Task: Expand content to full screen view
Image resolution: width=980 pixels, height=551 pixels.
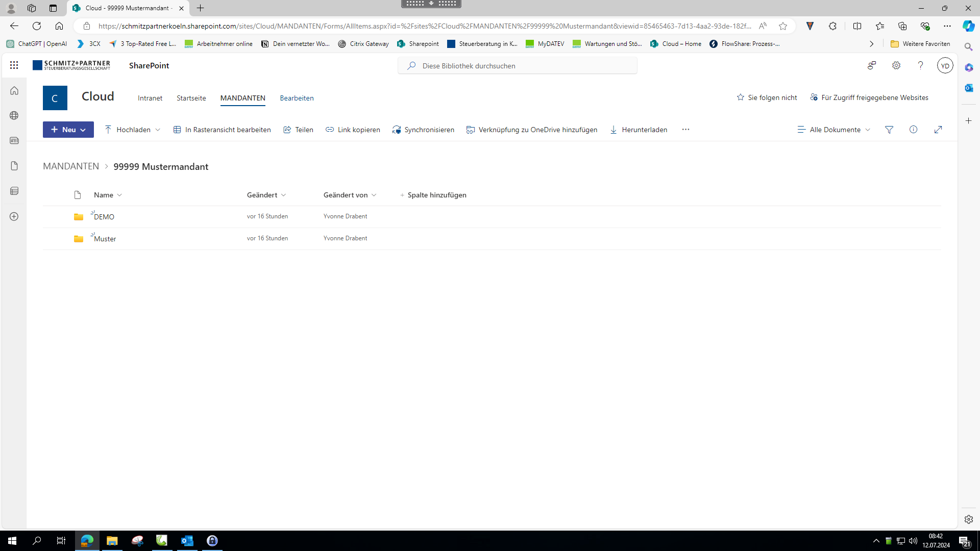Action: click(x=938, y=130)
